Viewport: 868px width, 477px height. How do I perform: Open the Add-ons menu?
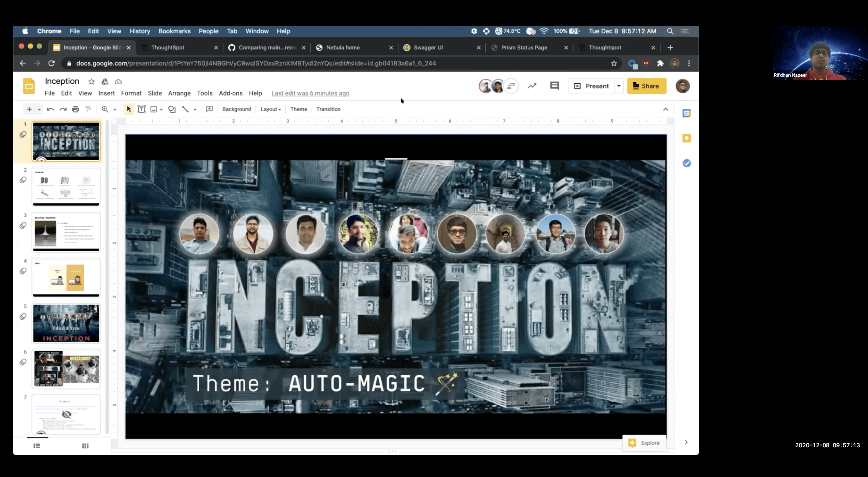(231, 93)
